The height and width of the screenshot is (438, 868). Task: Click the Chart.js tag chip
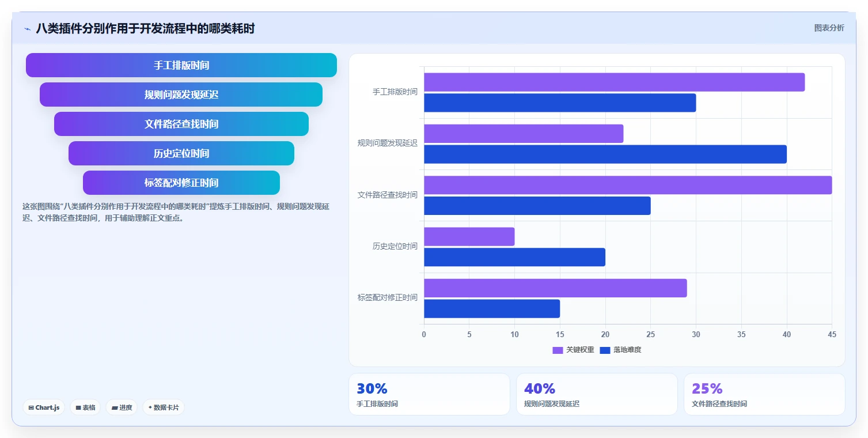point(44,407)
